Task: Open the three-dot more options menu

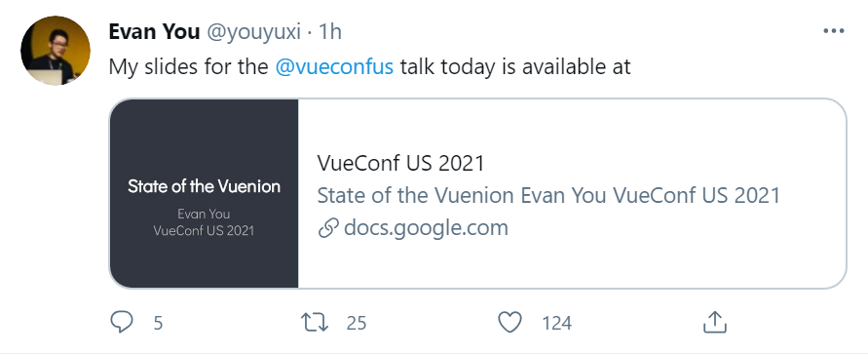Action: click(834, 31)
